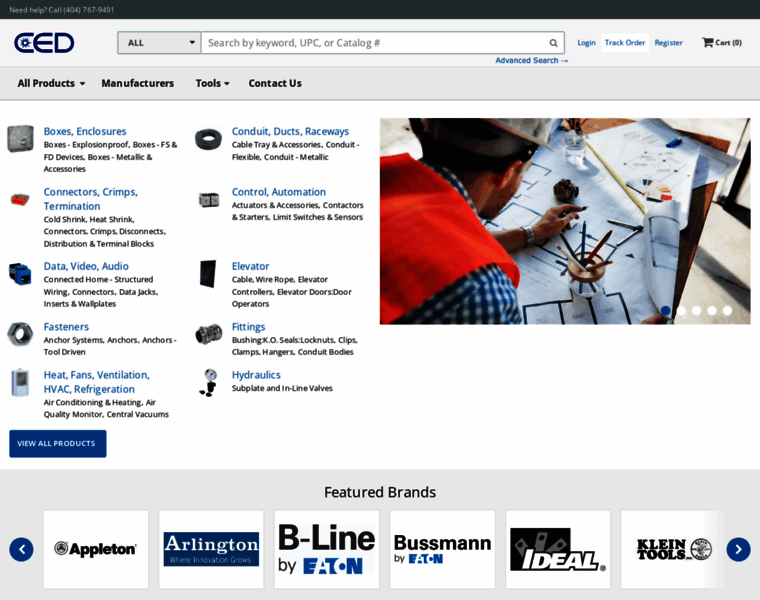Go to Contact Us page
Viewport: 760px width, 600px height.
point(275,83)
